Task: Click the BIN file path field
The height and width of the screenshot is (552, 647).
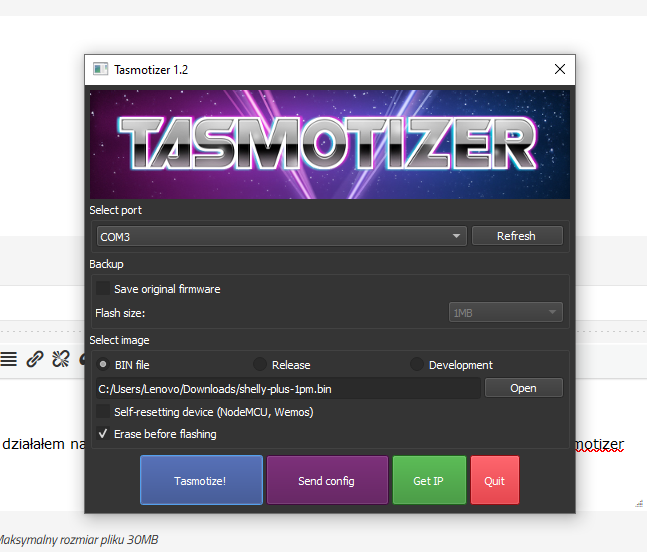Action: click(288, 389)
